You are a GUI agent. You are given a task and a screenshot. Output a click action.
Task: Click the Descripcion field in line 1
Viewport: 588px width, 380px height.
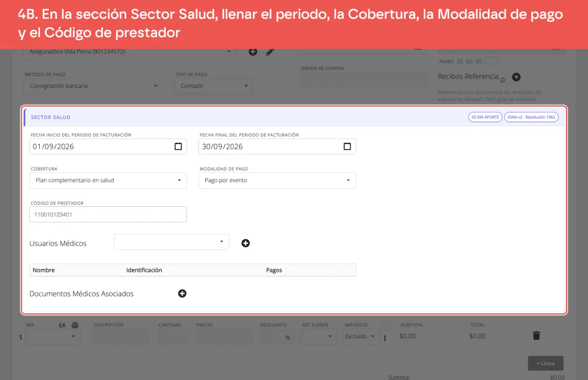[121, 336]
